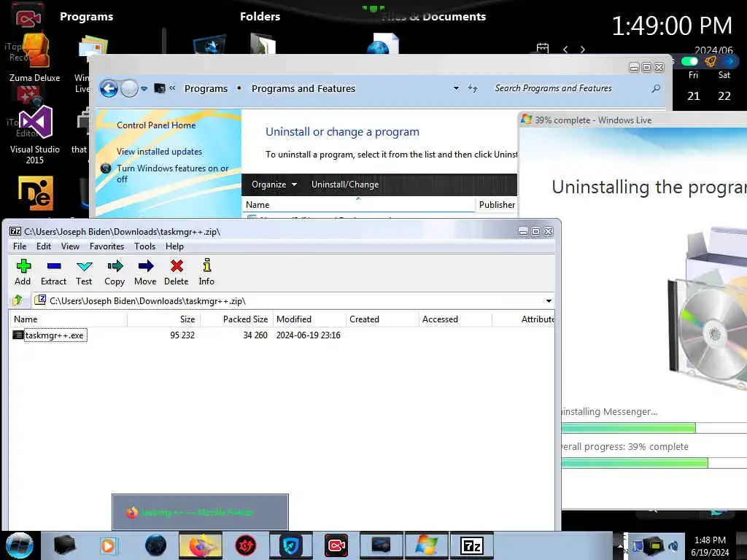Click the Move icon in 7-Zip toolbar

tap(146, 266)
